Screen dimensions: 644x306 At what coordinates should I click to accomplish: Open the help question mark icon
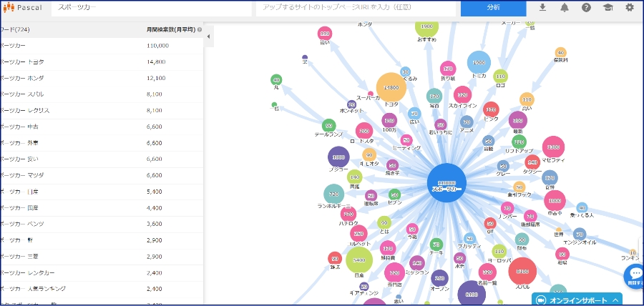point(586,8)
